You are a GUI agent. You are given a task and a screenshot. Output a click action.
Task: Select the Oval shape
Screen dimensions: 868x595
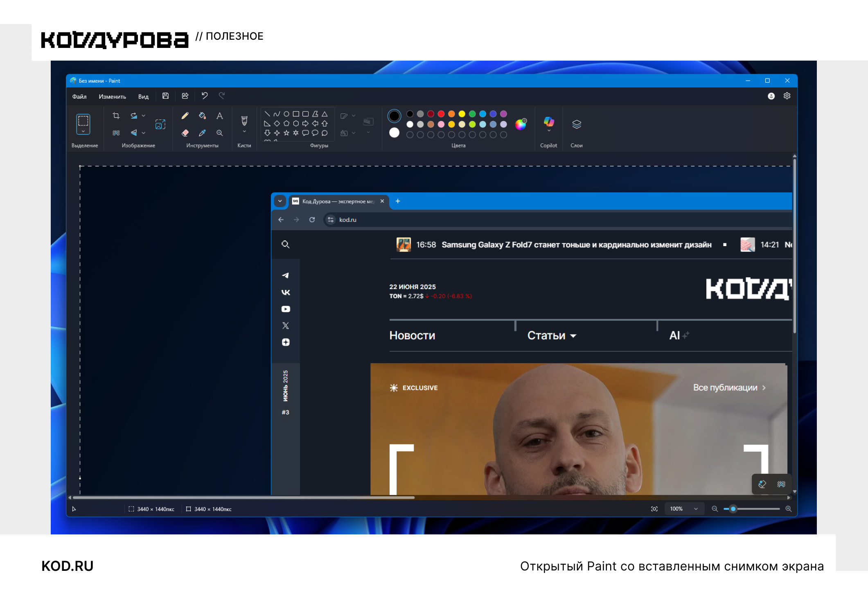click(x=286, y=114)
